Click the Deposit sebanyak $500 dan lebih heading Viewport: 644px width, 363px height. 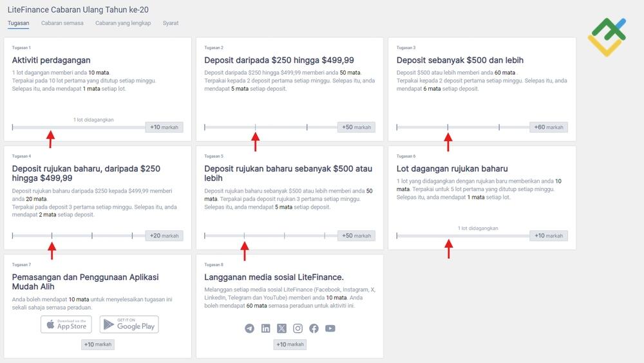click(x=460, y=60)
